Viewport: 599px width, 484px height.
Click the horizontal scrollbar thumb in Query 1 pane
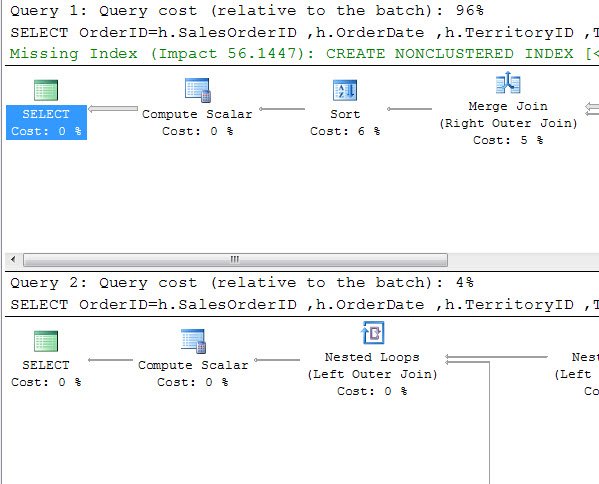coord(235,259)
